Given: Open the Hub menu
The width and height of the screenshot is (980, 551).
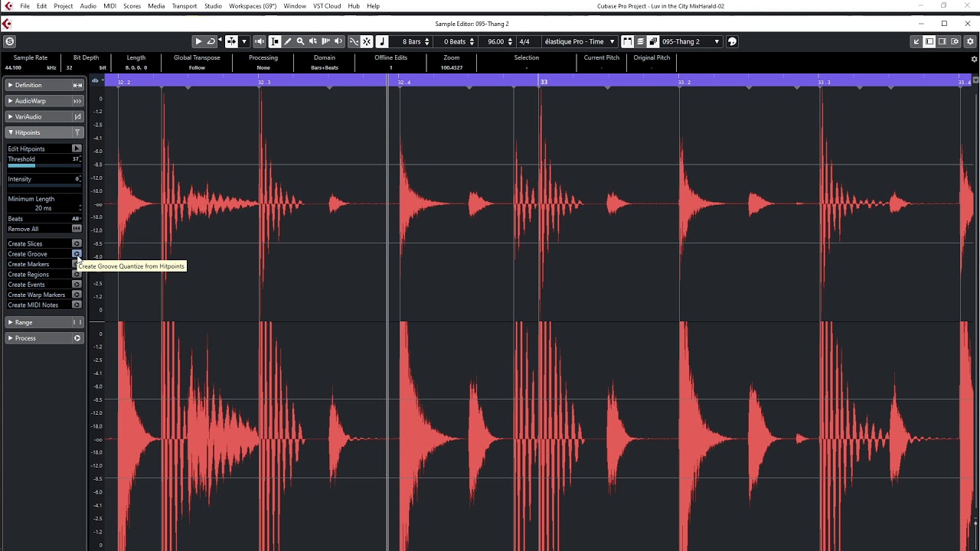Looking at the screenshot, I should click(x=354, y=6).
